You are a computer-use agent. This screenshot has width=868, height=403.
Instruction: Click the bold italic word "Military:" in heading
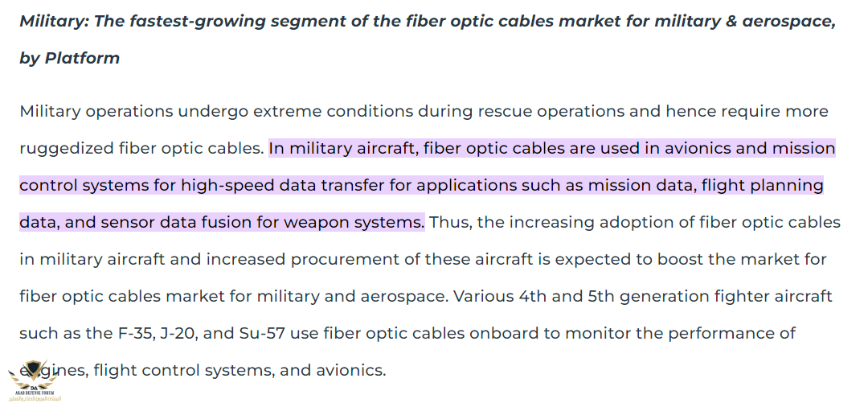pyautogui.click(x=53, y=21)
